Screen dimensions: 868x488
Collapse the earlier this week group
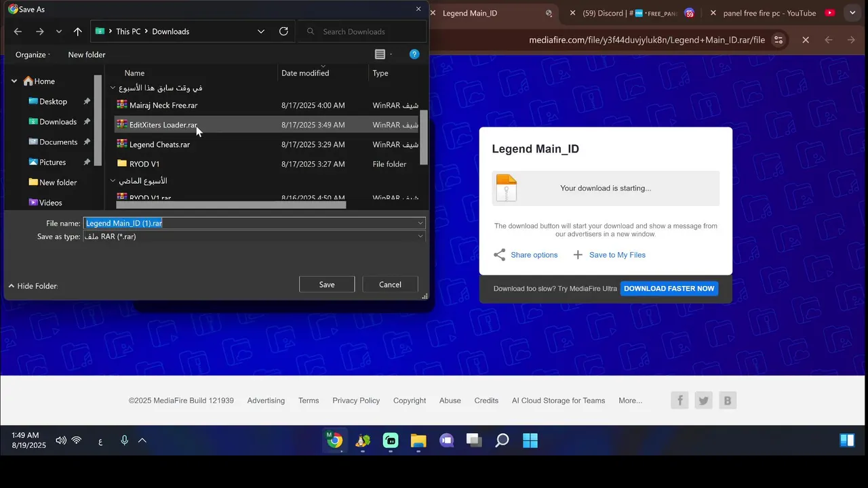click(x=113, y=88)
